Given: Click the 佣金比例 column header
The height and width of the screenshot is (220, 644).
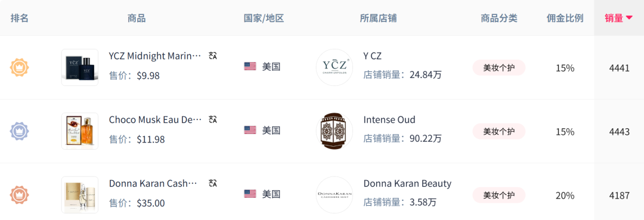Looking at the screenshot, I should 565,18.
